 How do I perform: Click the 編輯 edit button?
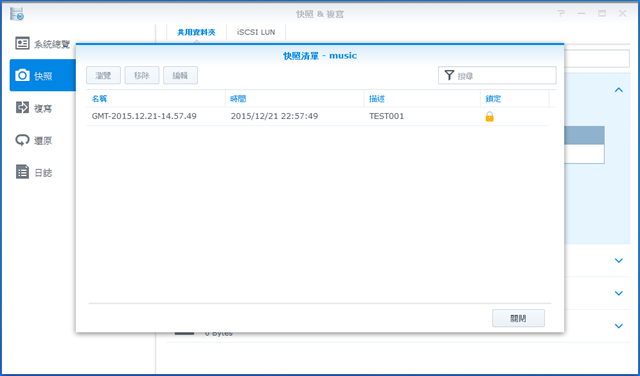180,76
